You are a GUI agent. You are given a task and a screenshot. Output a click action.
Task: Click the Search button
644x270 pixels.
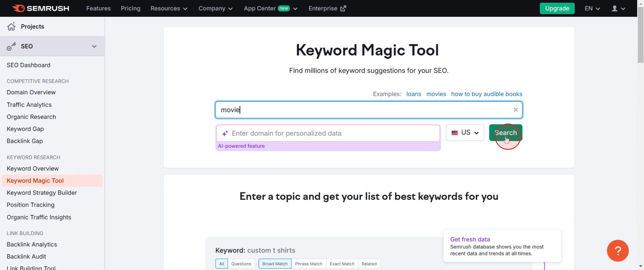[x=506, y=133]
